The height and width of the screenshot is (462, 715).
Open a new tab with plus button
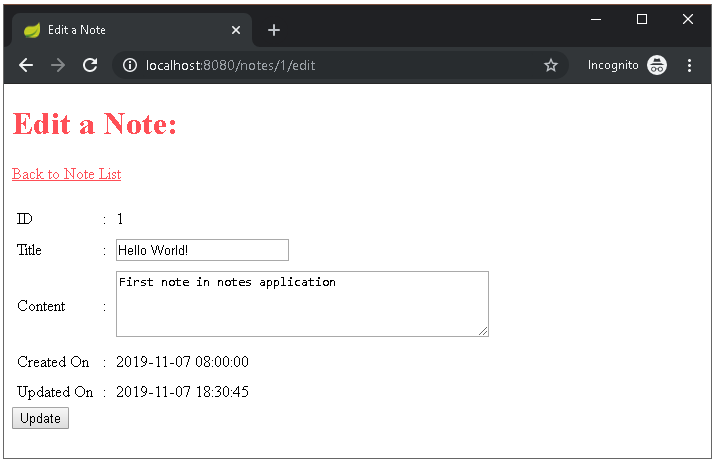click(x=274, y=30)
